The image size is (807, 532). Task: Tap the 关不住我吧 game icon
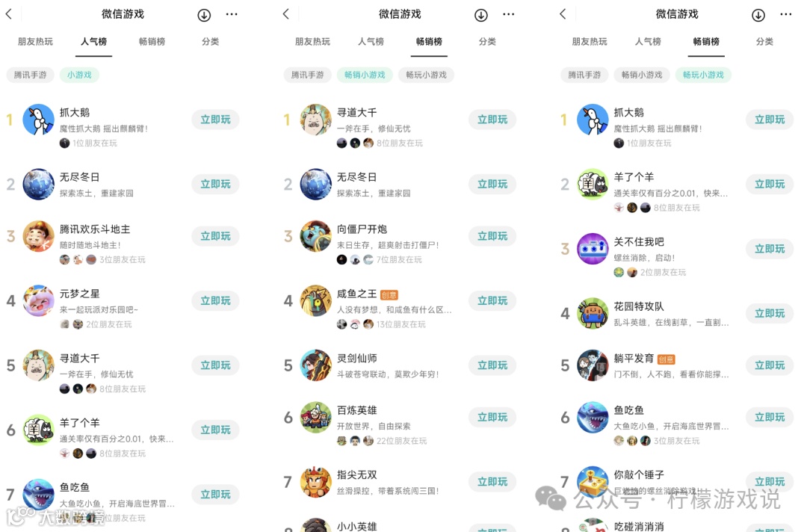click(593, 249)
